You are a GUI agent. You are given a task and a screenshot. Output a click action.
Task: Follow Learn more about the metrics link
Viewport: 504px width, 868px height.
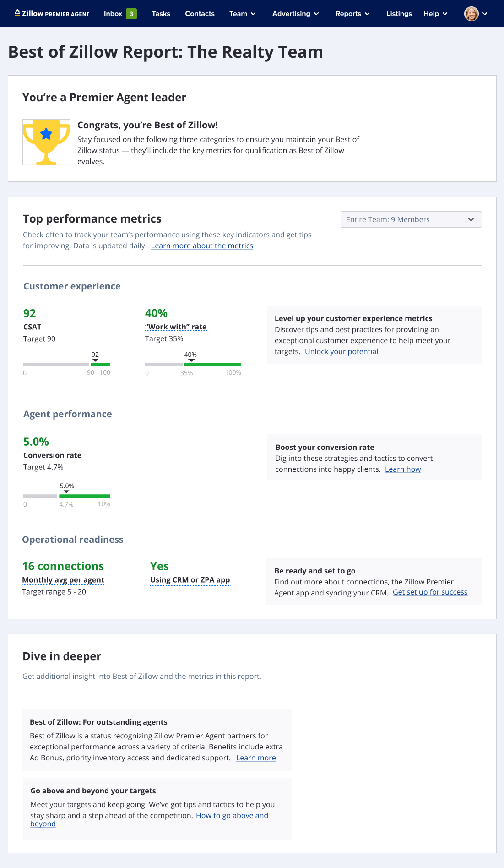coord(202,246)
